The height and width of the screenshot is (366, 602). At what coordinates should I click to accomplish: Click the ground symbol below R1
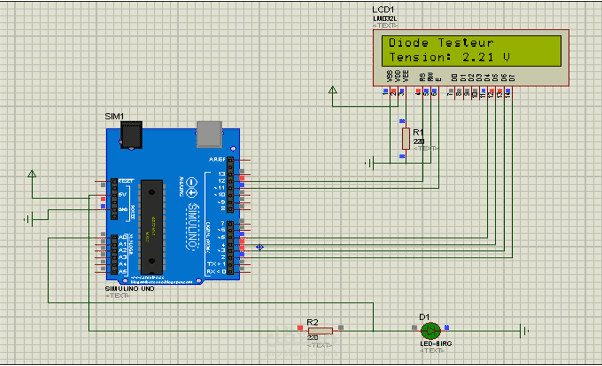coord(369,164)
